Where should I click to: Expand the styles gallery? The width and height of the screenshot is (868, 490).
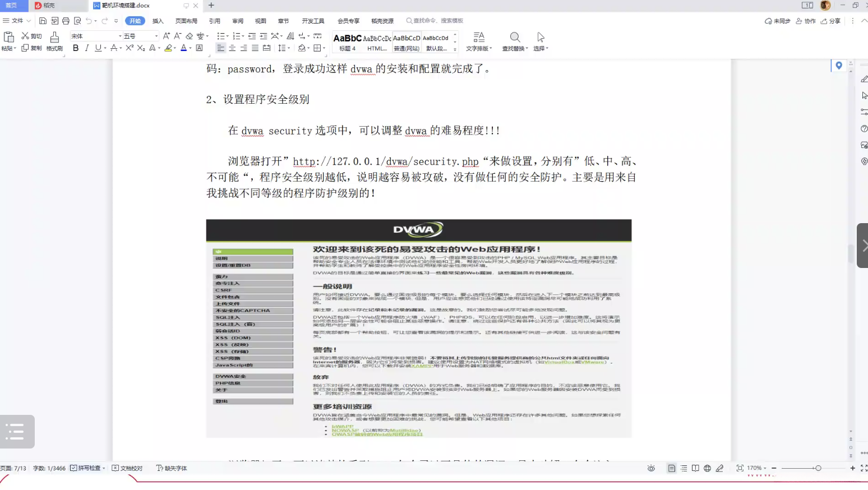[x=455, y=50]
